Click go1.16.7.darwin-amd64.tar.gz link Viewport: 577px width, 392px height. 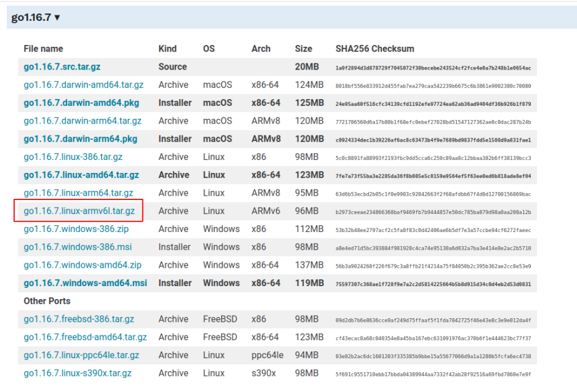tap(84, 85)
